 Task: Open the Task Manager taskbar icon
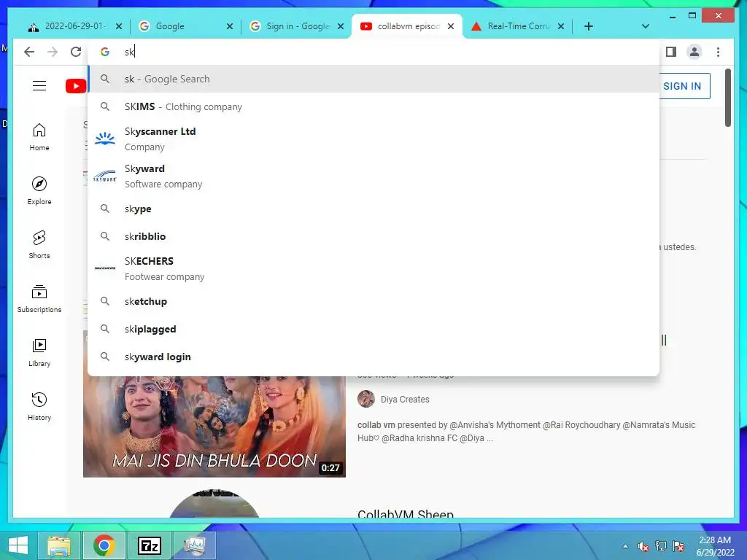tap(194, 545)
